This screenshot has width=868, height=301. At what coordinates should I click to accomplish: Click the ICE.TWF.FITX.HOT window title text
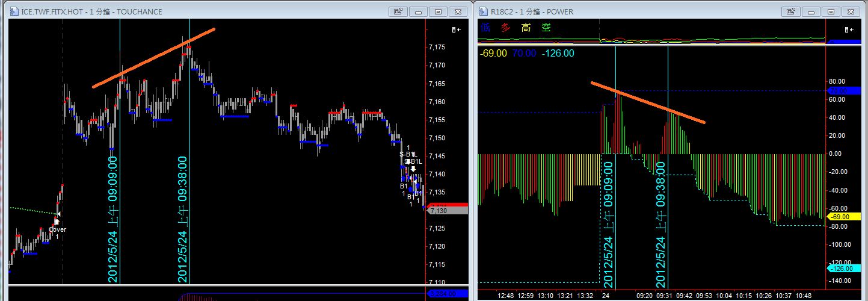(91, 11)
